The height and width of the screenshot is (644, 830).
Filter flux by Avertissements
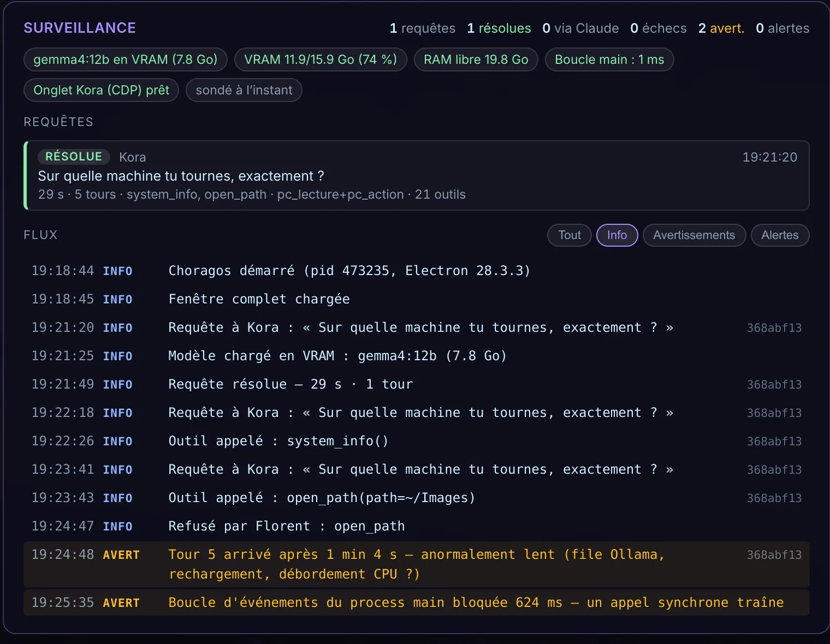coord(694,235)
